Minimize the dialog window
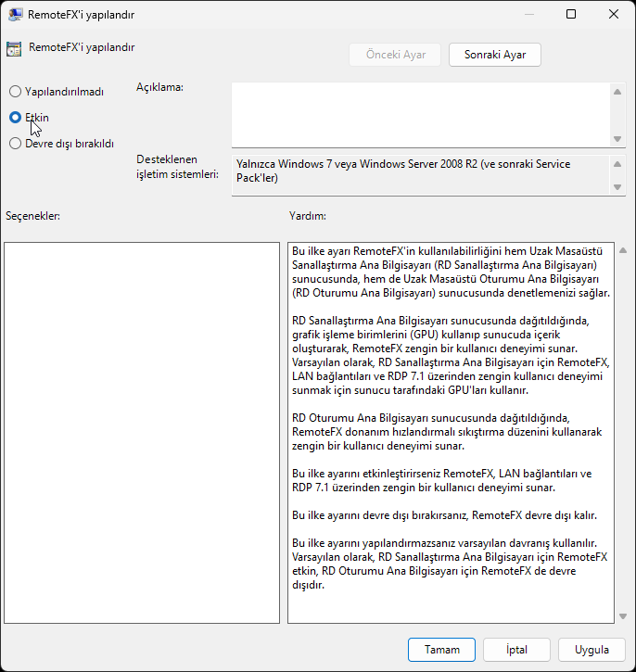 529,14
